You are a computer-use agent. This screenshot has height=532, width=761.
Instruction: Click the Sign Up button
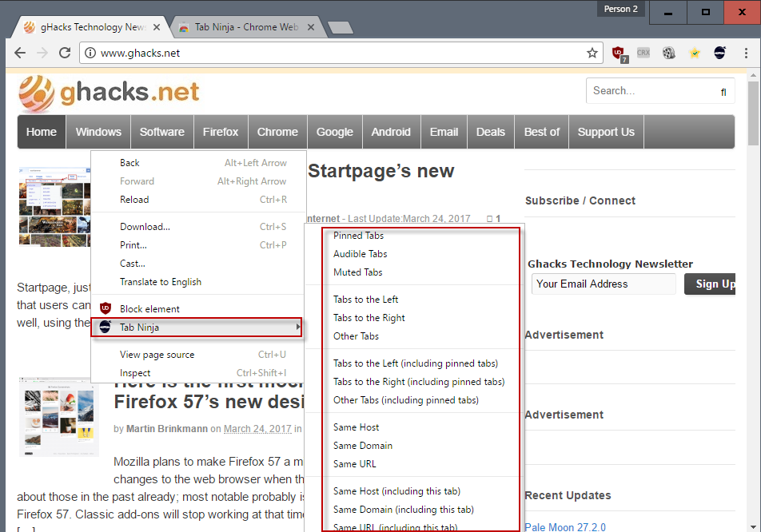tap(710, 284)
